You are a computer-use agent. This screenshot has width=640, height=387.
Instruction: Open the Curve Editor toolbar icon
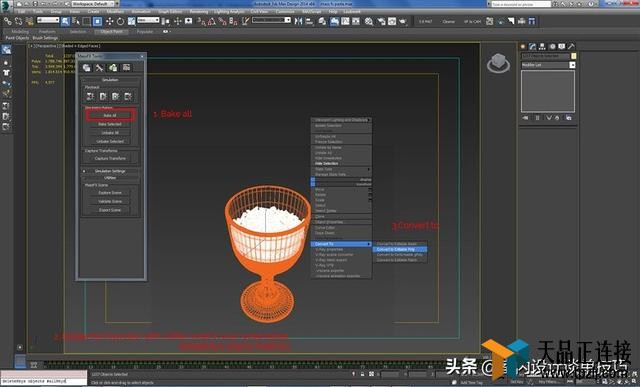click(345, 21)
